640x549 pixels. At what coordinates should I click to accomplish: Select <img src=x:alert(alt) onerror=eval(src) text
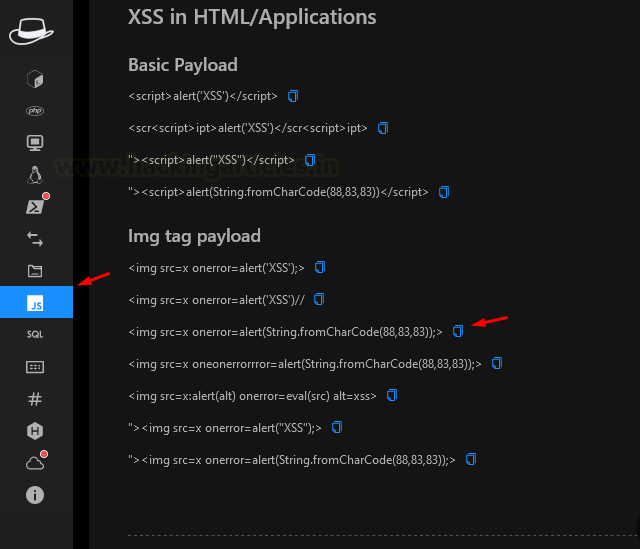252,396
